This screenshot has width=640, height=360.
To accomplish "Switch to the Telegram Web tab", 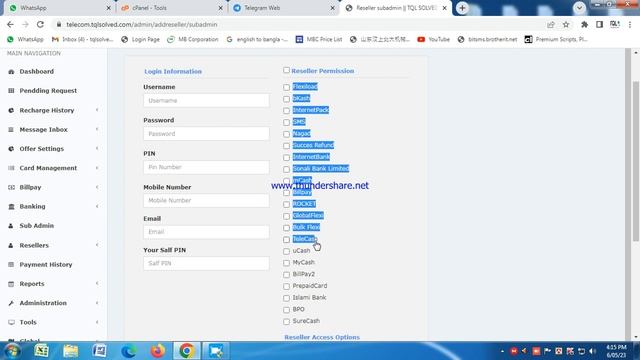I will (x=283, y=8).
